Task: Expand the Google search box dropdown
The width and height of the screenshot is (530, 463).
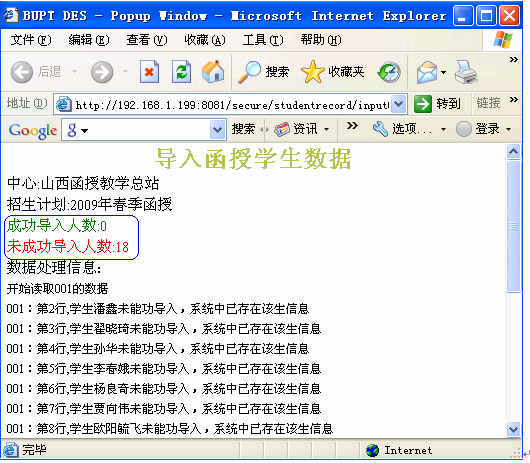Action: (218, 129)
